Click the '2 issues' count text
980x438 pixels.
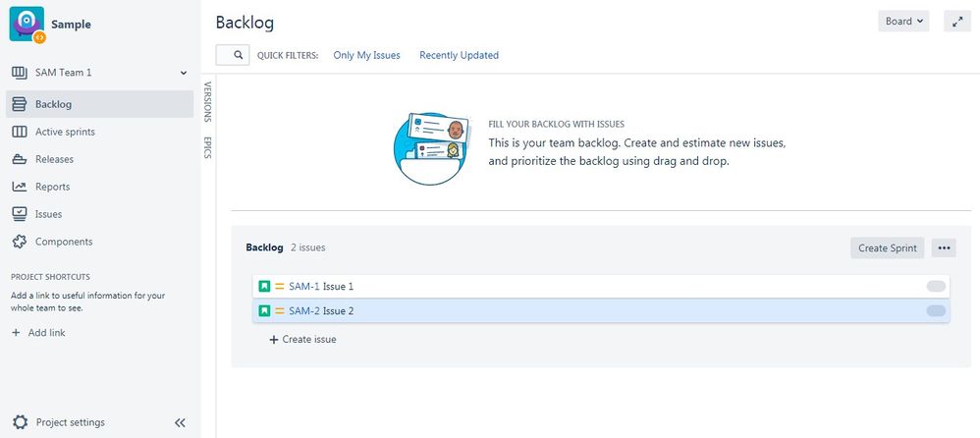(x=308, y=247)
